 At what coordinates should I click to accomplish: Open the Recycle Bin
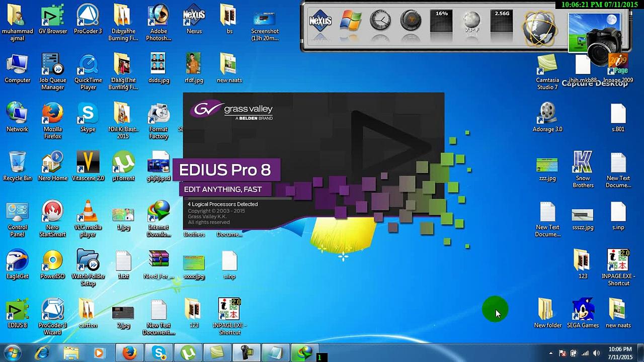17,167
